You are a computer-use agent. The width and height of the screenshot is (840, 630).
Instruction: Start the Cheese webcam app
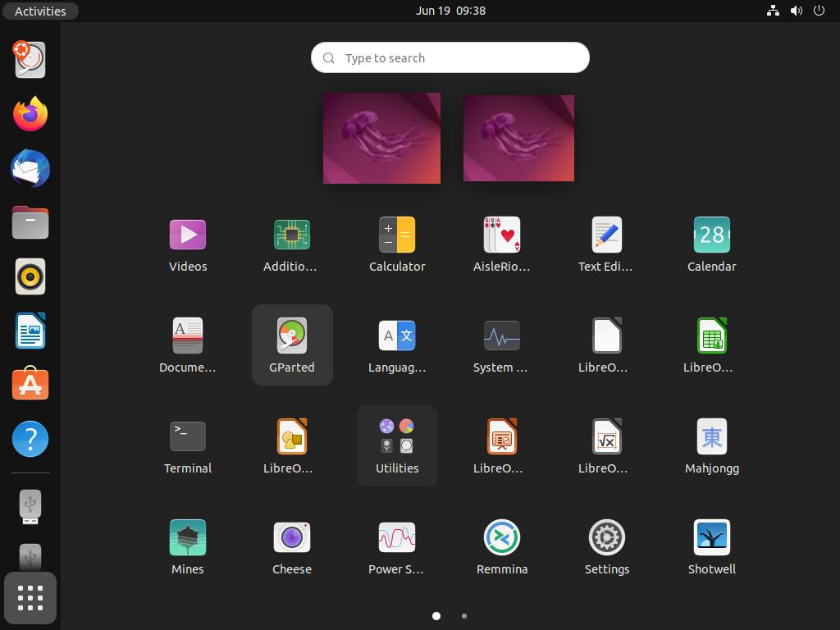[x=292, y=546]
